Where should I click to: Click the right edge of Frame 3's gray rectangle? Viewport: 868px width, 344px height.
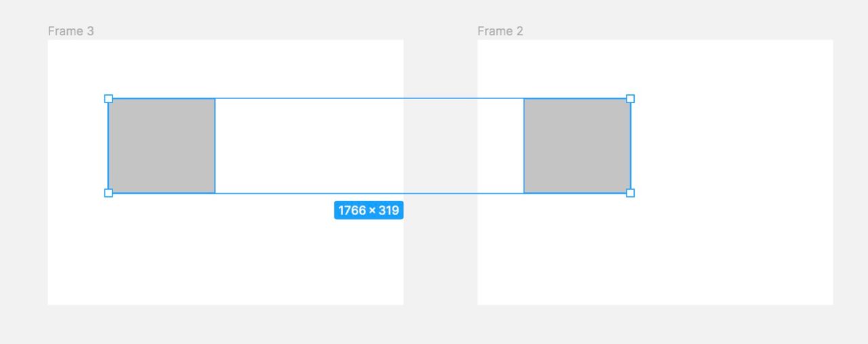(x=215, y=146)
